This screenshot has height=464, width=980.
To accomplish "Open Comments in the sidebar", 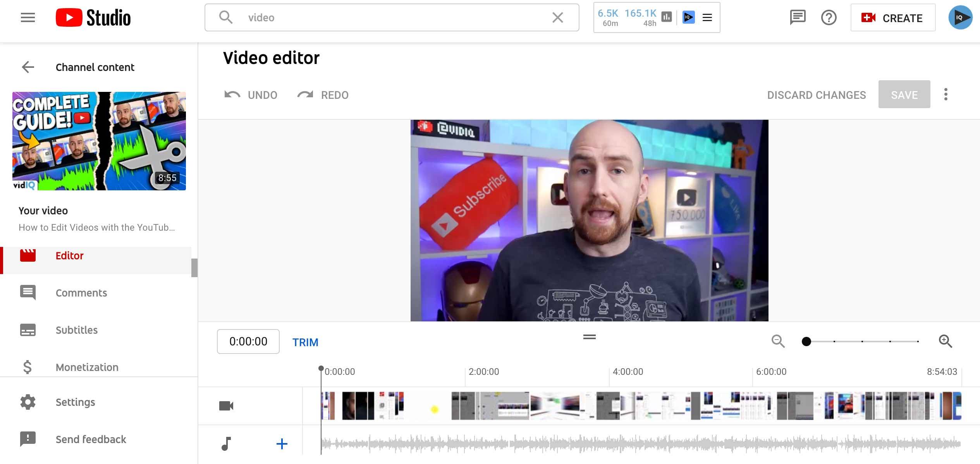I will pos(81,293).
